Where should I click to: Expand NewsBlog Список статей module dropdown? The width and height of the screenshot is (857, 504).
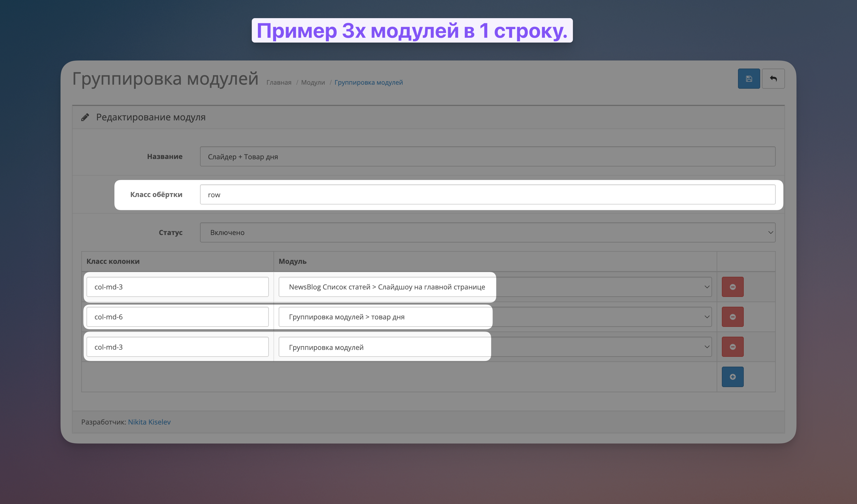pyautogui.click(x=495, y=287)
